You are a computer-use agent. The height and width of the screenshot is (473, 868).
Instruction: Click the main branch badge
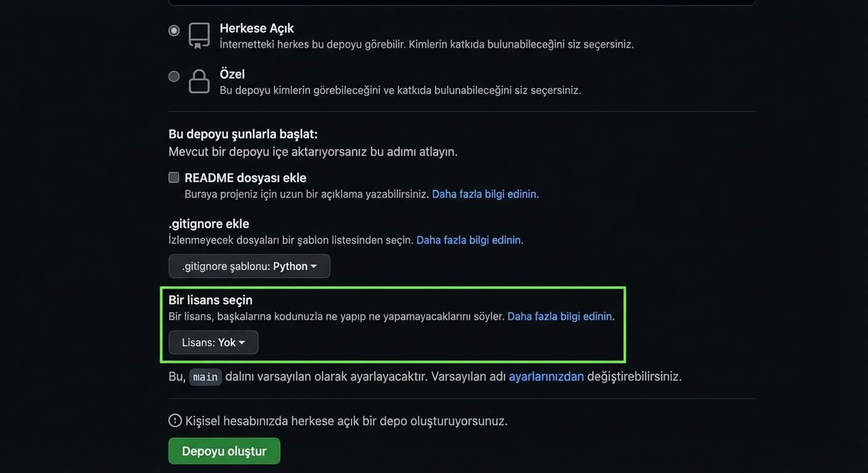point(205,376)
